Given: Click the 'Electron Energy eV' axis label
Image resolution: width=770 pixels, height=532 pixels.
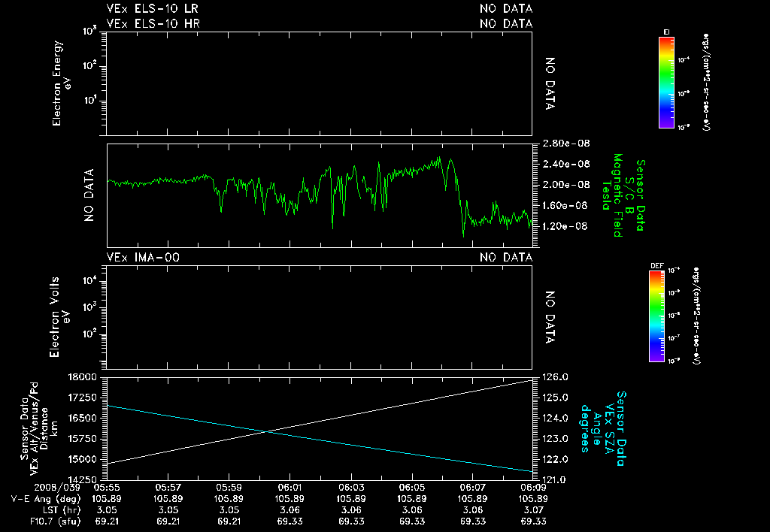Looking at the screenshot, I should click(62, 83).
